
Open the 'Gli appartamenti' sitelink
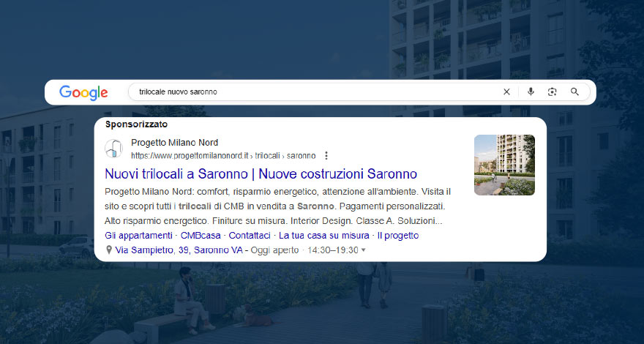[138, 236]
